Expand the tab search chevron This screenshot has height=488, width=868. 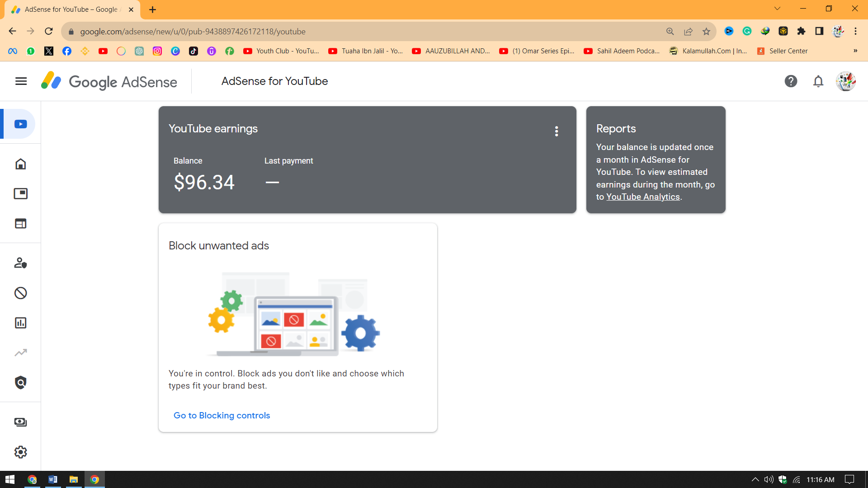[x=777, y=9]
